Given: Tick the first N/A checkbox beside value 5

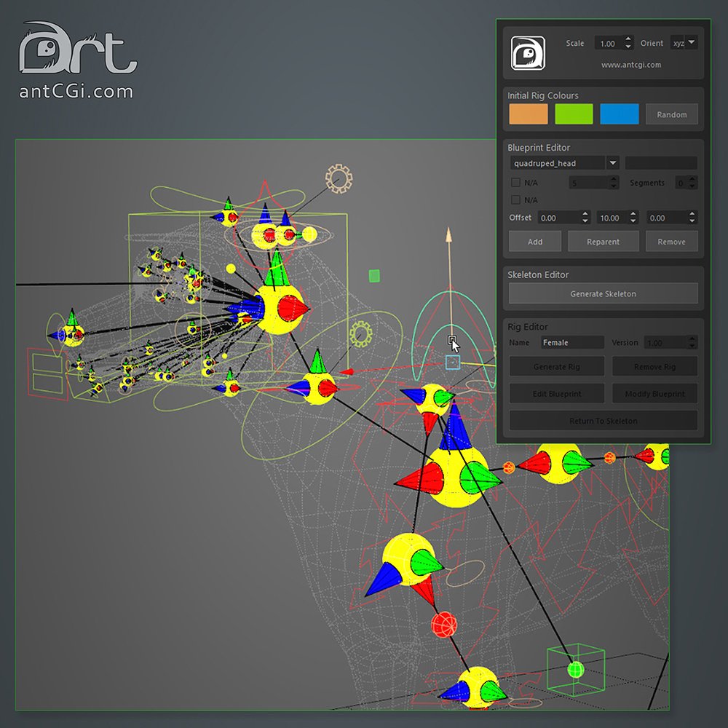Looking at the screenshot, I should click(x=515, y=183).
